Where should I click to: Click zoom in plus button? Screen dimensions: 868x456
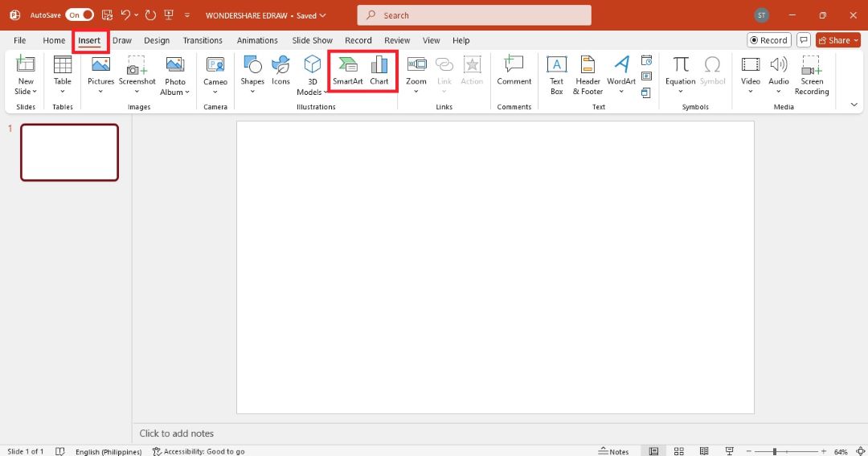click(x=824, y=451)
